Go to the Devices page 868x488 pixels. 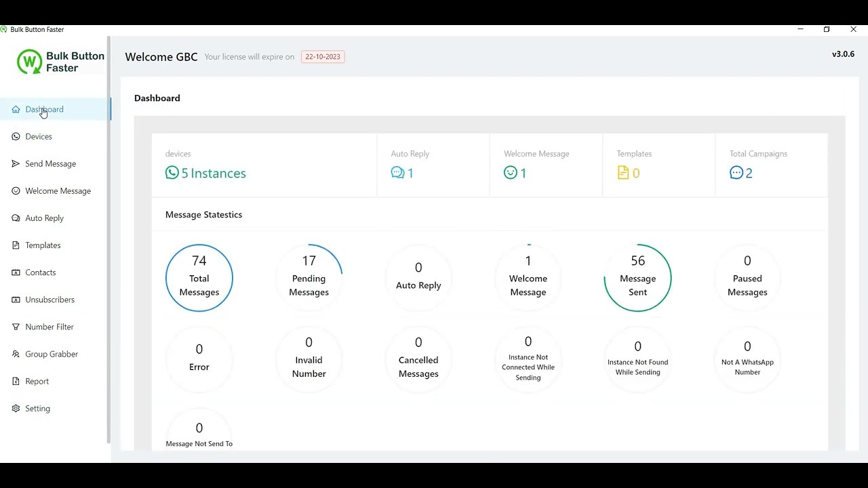55,136
